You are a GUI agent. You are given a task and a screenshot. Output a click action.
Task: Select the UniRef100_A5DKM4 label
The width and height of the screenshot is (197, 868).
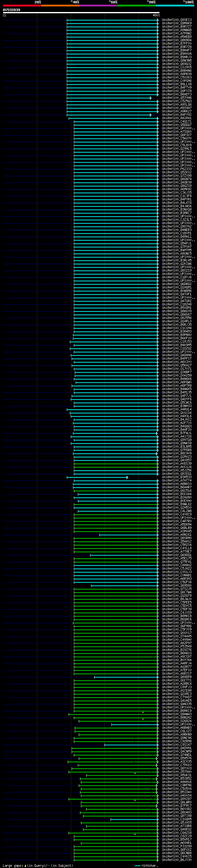(177, 525)
